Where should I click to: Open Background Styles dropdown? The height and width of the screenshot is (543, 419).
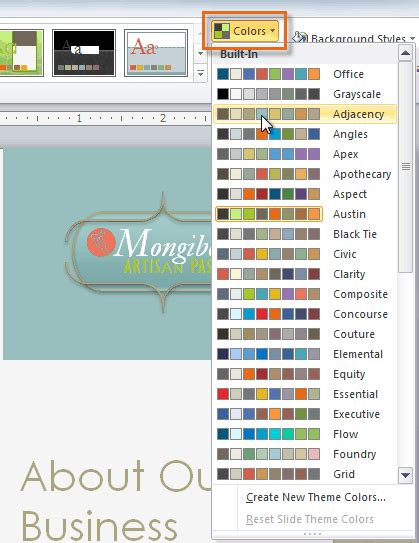tap(353, 38)
